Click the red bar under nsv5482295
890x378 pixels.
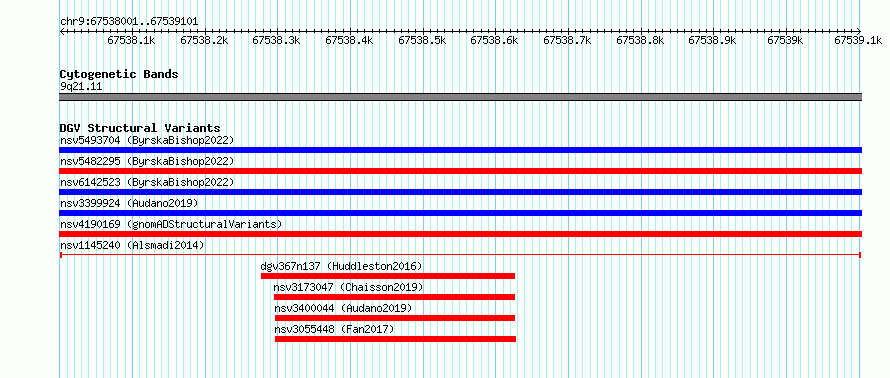pos(460,171)
